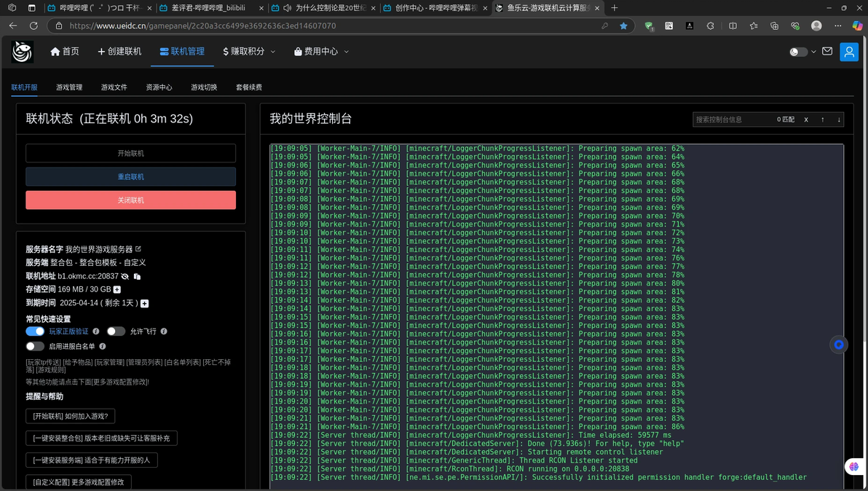Image resolution: width=868 pixels, height=491 pixels.
Task: Click inside the Minecraft console output area
Action: point(556,316)
